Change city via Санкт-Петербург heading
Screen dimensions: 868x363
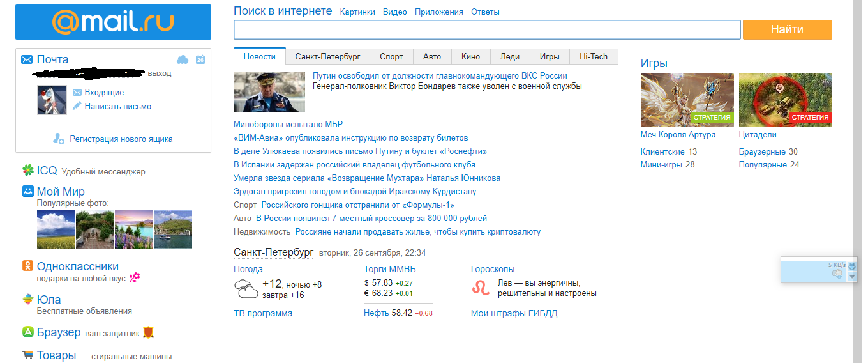point(273,252)
